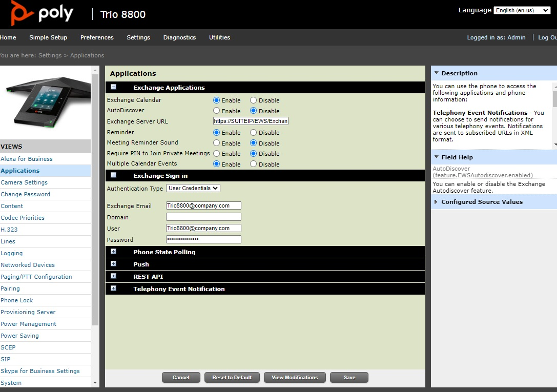Expand Telephony Event Notification plus icon
This screenshot has width=557, height=392.
[113, 288]
